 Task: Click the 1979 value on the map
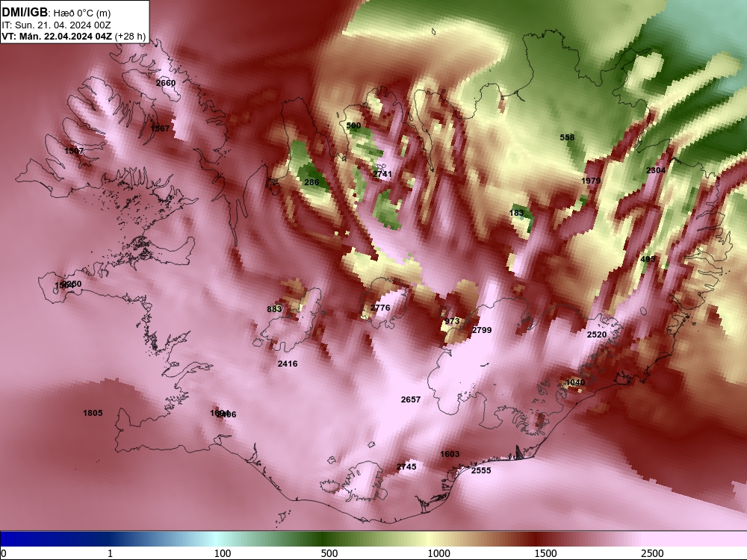[x=591, y=181]
